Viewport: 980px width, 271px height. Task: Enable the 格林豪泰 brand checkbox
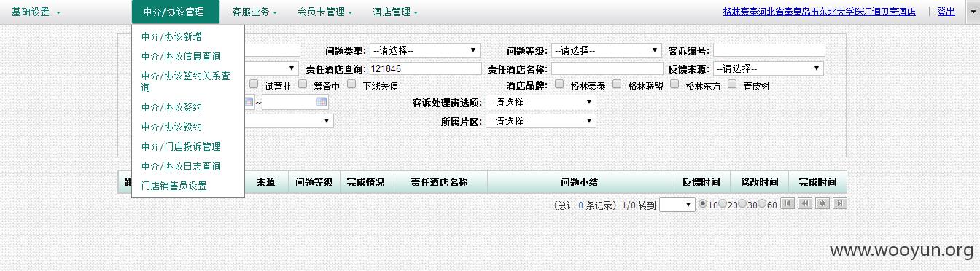click(x=559, y=85)
